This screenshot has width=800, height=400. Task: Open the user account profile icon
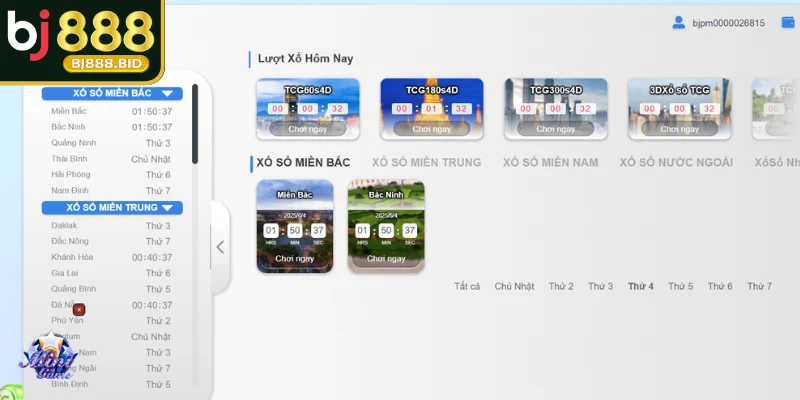tap(678, 22)
